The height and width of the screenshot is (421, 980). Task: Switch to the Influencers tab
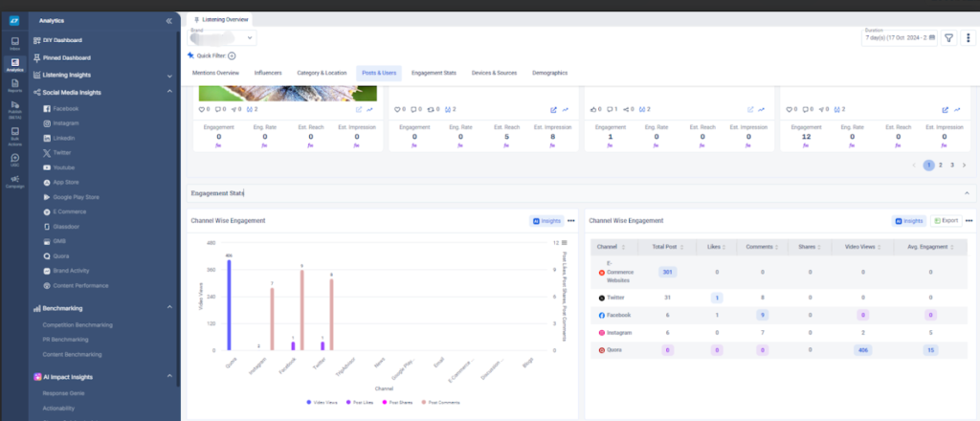coord(268,73)
